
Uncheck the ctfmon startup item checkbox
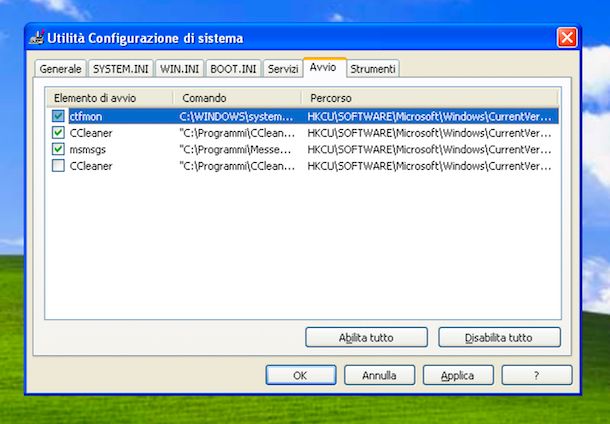[58, 116]
